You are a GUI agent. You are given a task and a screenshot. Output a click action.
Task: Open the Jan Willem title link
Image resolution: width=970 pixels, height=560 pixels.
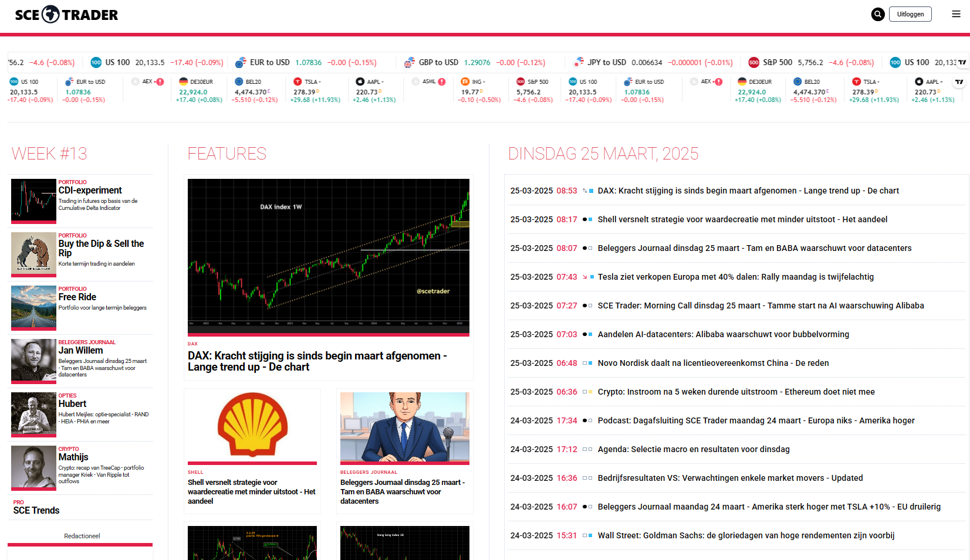coord(80,350)
